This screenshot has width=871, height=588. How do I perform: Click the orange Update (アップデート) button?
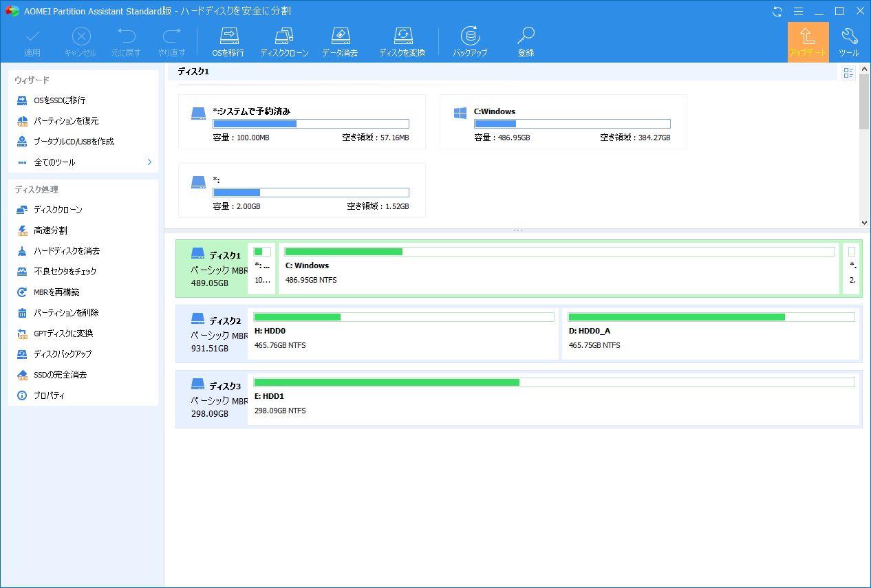808,42
